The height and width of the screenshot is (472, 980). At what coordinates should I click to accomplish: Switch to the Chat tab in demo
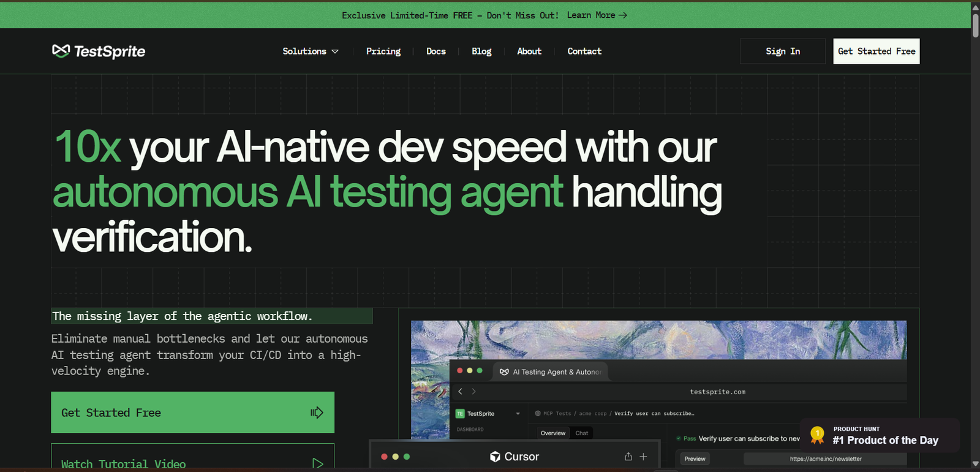(581, 433)
